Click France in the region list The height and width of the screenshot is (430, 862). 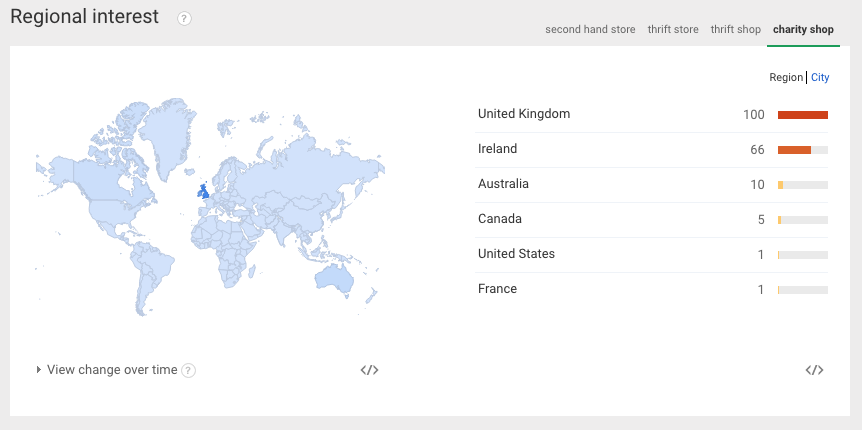497,289
